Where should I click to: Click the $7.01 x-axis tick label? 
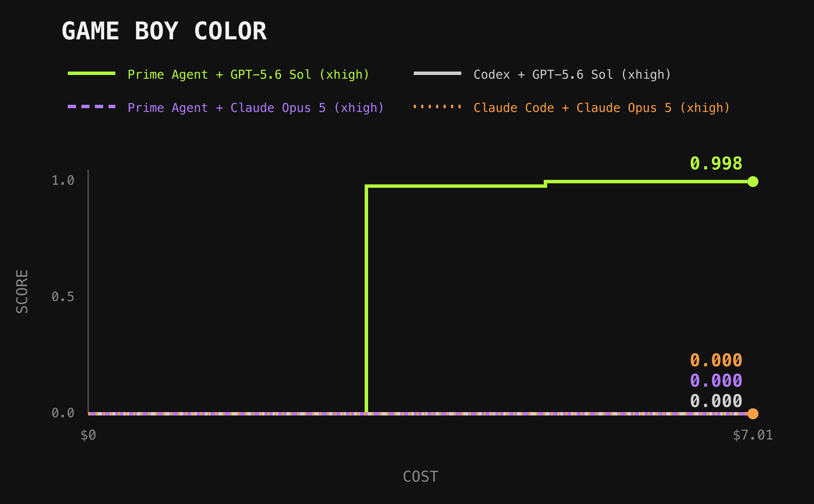(753, 435)
